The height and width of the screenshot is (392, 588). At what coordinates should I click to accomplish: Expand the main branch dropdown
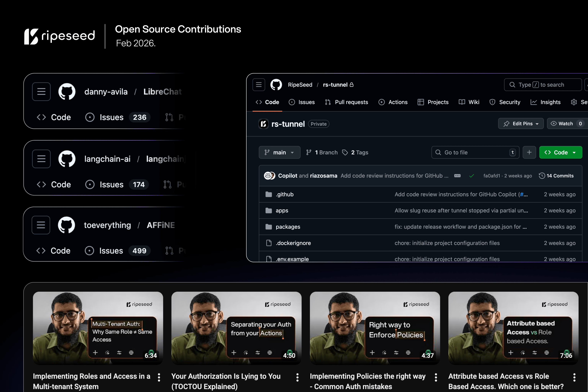[279, 152]
